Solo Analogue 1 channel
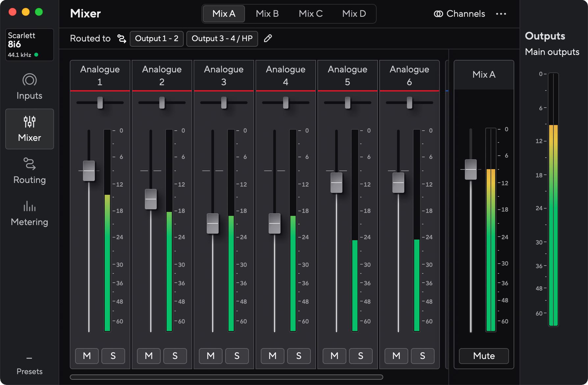The height and width of the screenshot is (385, 588). (x=113, y=356)
